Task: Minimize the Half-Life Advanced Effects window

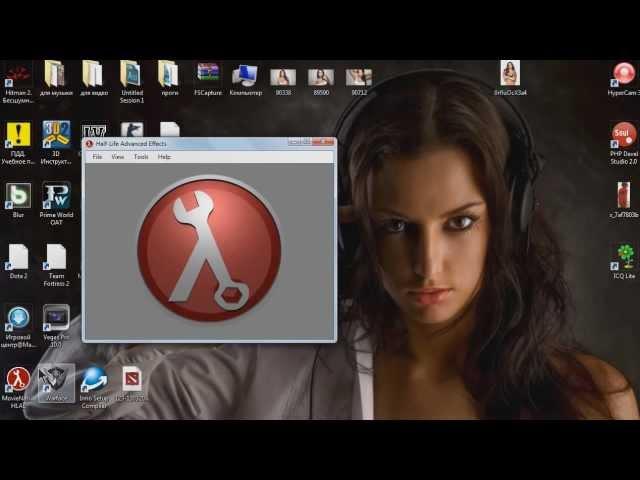Action: coord(293,142)
